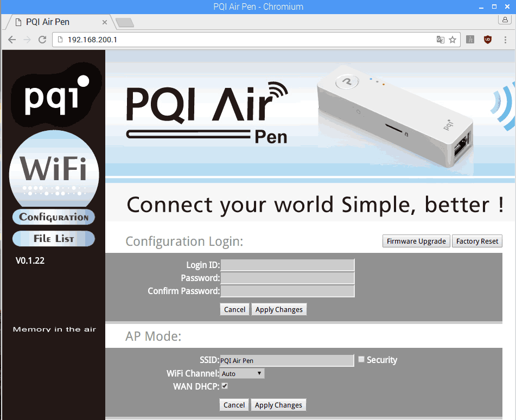Click the 'Memory in the air' text

point(54,329)
